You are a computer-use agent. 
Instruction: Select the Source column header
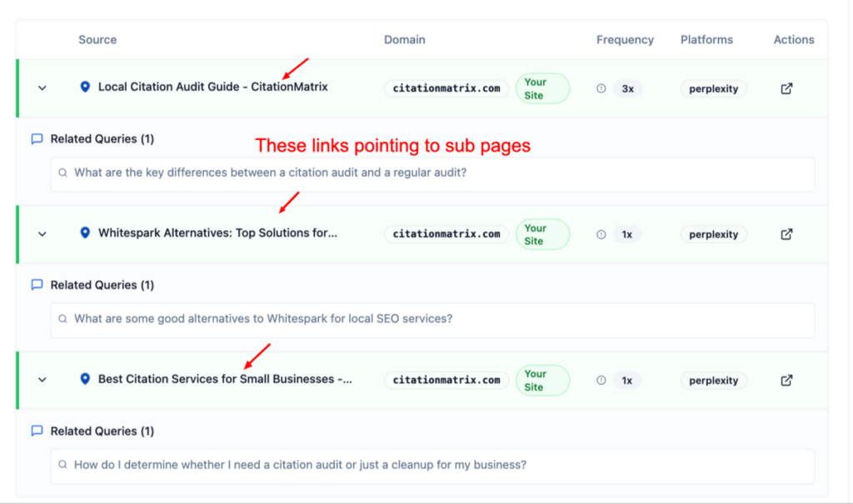tap(97, 39)
